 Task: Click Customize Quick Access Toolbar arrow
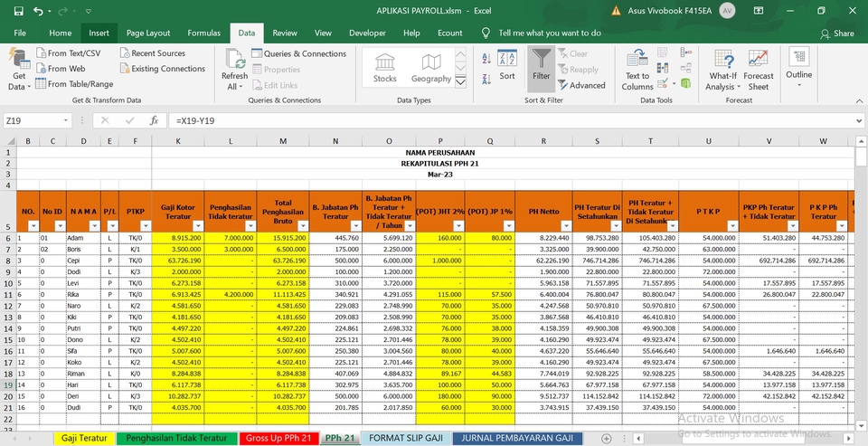click(88, 11)
